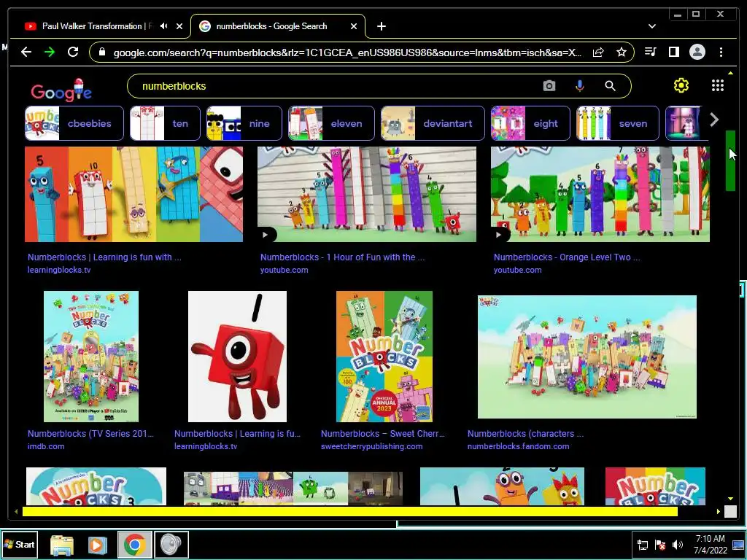Open 'Numberblocks - Orange Level Two' link

pos(567,257)
